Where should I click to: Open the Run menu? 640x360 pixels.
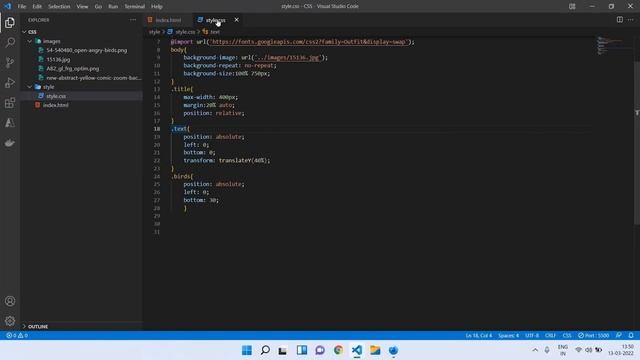113,7
